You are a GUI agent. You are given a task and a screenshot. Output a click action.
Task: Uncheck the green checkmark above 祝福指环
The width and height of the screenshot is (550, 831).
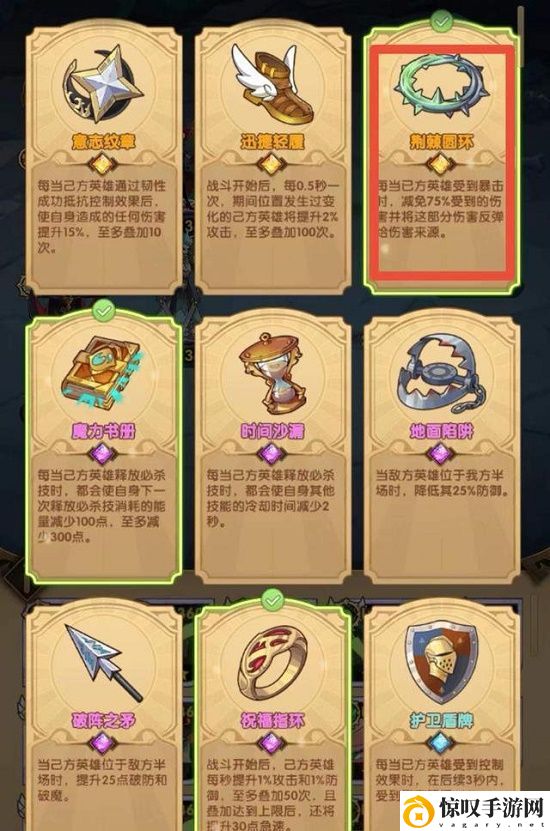(272, 600)
